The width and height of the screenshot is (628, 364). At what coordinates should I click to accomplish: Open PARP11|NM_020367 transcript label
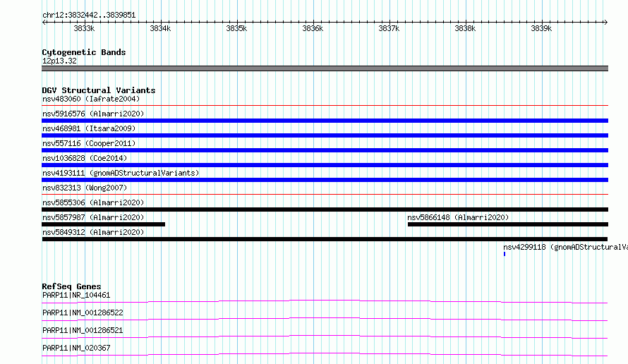(76, 348)
